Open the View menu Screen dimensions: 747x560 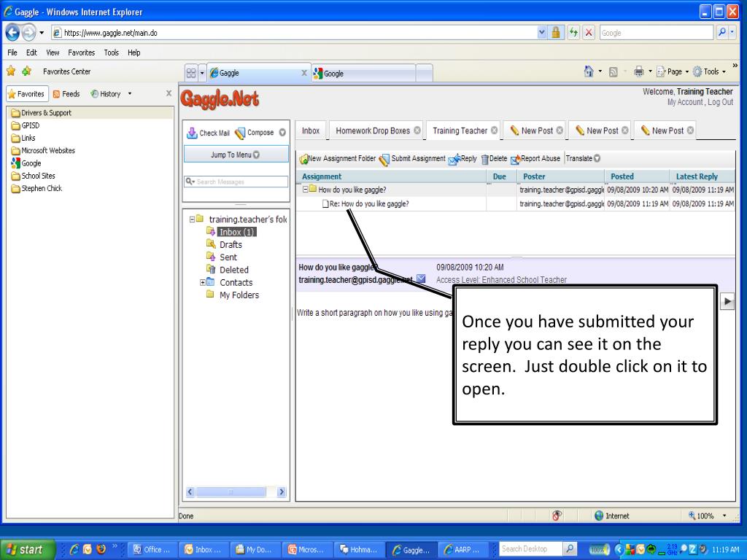[x=53, y=52]
